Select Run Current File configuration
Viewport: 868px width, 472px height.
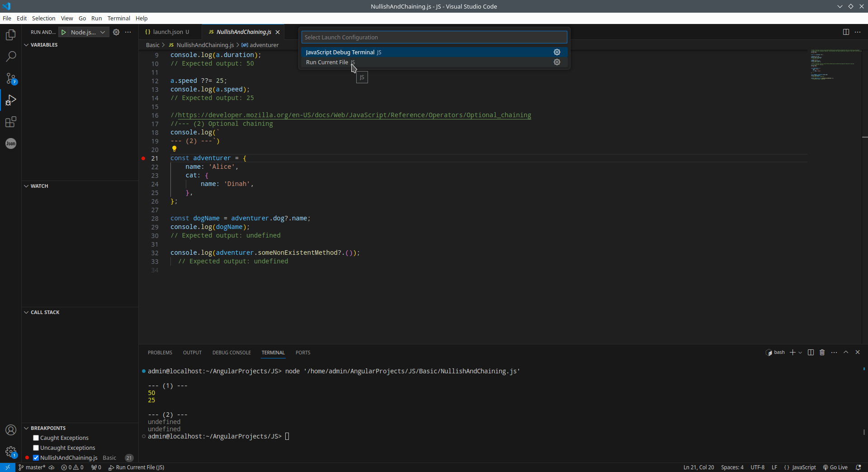click(327, 62)
